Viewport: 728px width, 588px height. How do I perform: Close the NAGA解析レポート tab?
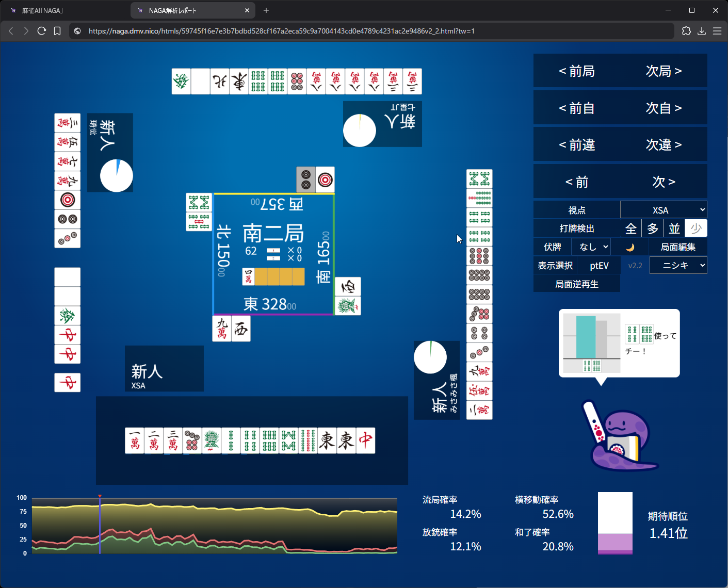pos(247,10)
